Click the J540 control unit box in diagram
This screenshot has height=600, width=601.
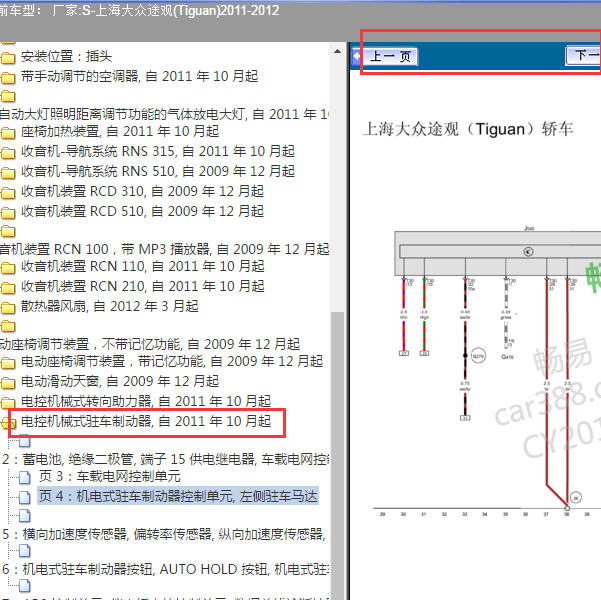coord(498,253)
